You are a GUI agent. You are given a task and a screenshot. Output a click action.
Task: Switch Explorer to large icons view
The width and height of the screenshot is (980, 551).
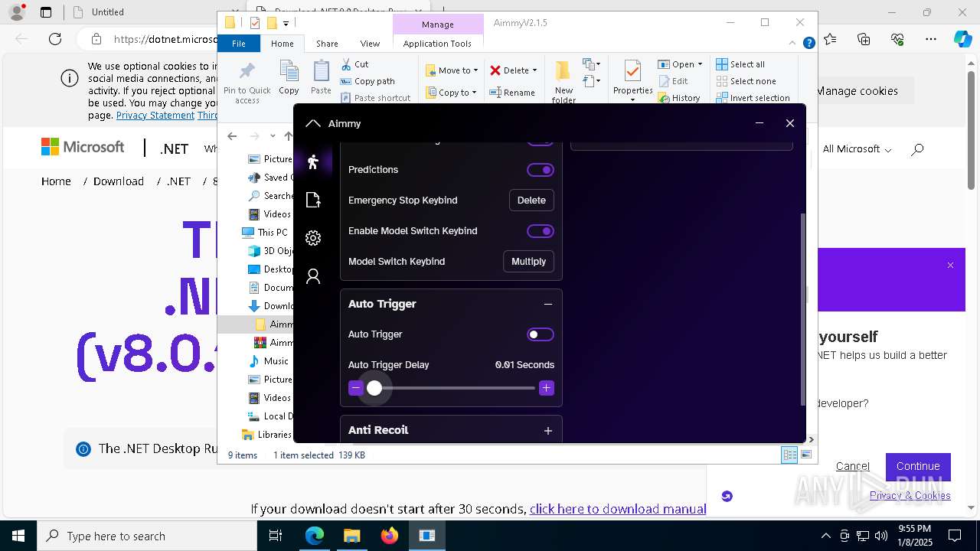(x=806, y=455)
